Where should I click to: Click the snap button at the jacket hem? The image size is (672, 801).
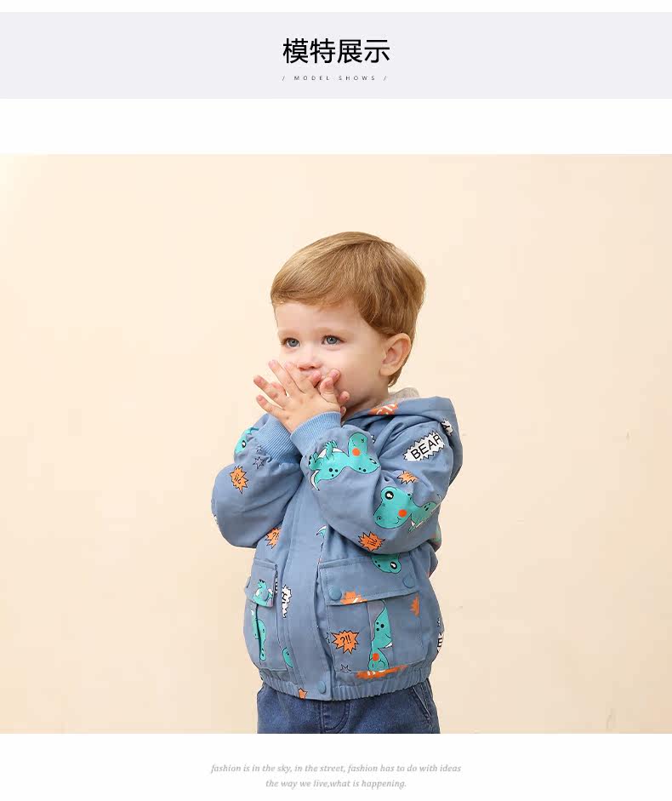(x=322, y=687)
